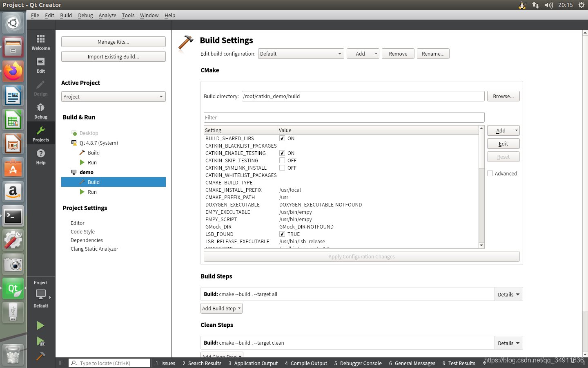The image size is (588, 368).
Task: Open the Ubuntu Dash search
Action: [x=13, y=23]
